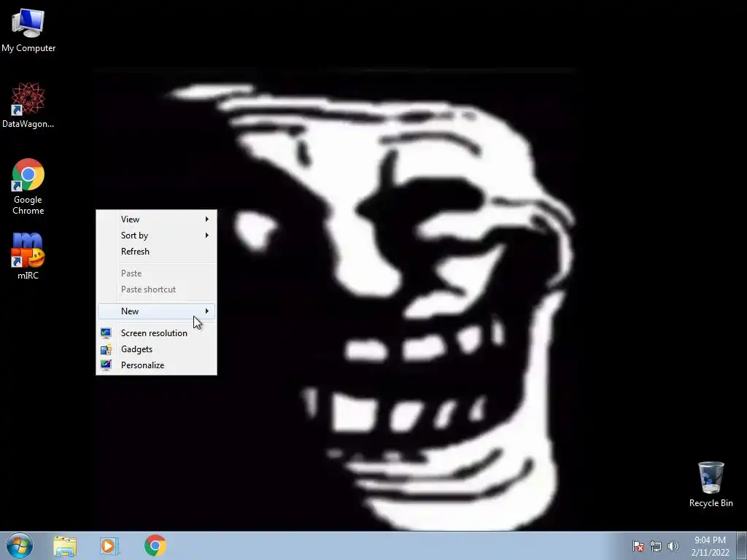This screenshot has width=747, height=560.
Task: Choose Screen resolution from context menu
Action: pyautogui.click(x=156, y=332)
